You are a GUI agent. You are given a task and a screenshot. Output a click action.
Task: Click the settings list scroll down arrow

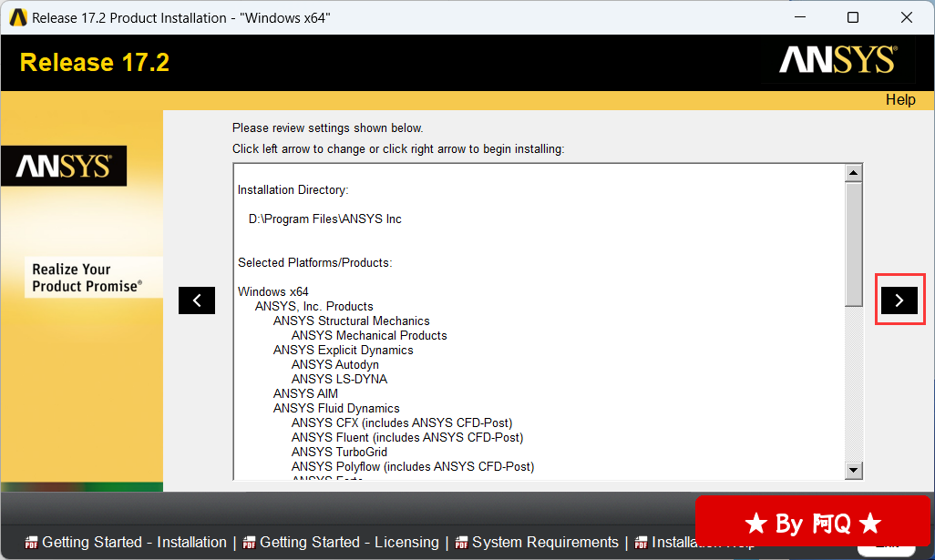click(x=853, y=470)
